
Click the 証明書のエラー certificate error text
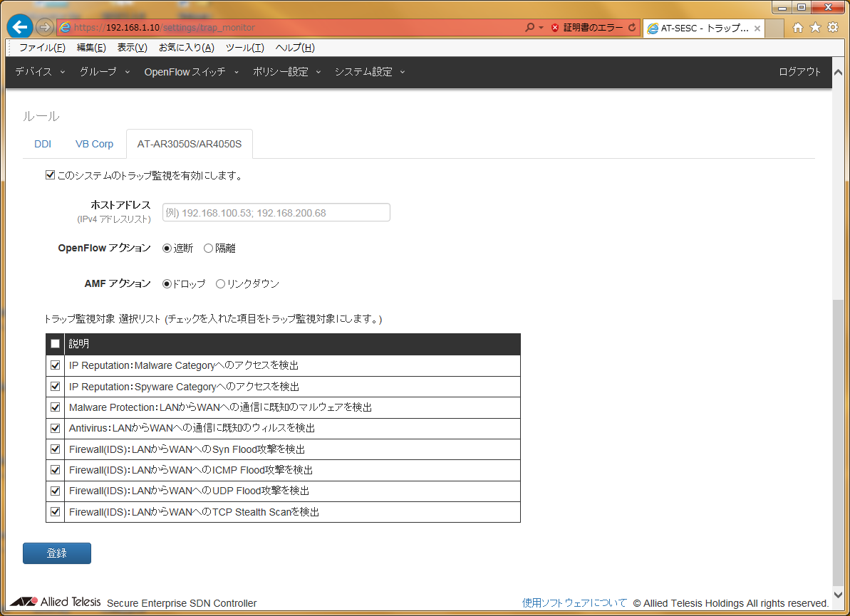pos(593,28)
